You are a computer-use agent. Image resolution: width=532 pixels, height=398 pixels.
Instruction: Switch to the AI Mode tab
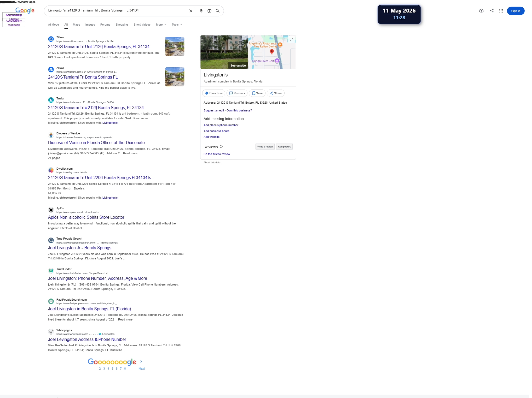pyautogui.click(x=54, y=25)
